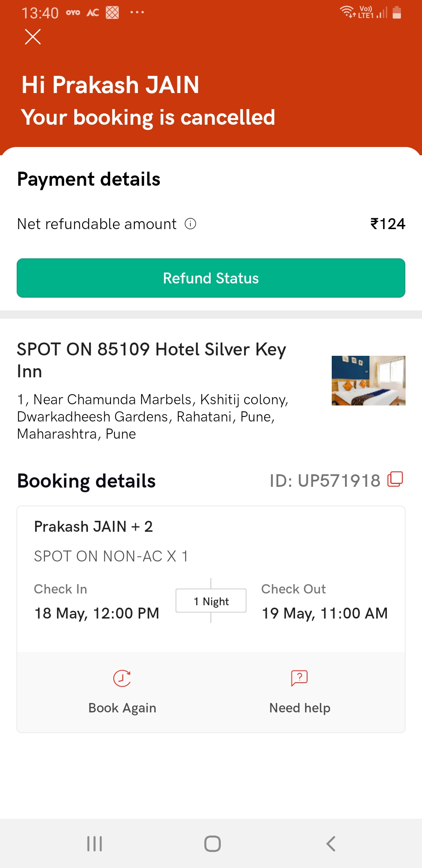Tap the check-in date 18 May
Screen dimensions: 422x868
[97, 613]
